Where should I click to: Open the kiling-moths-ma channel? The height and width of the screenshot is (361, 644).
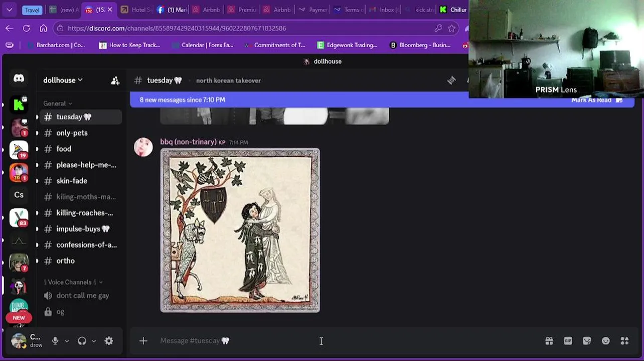(79, 197)
